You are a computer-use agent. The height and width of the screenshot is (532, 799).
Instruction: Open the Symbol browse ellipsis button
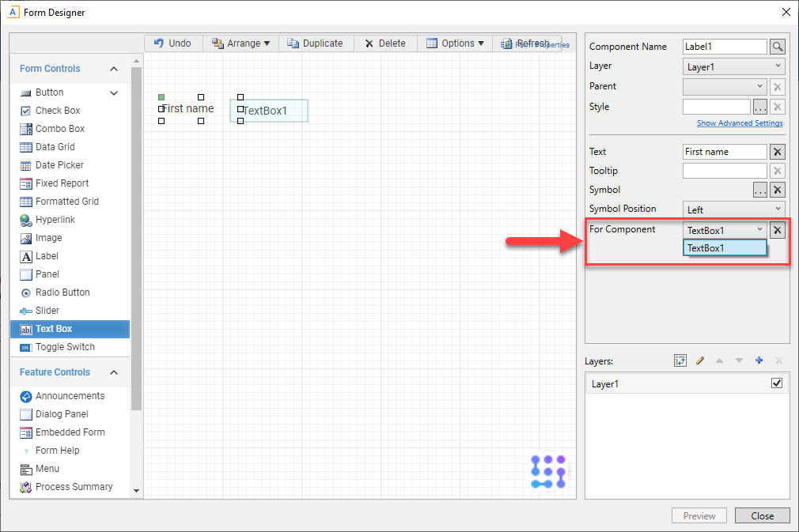coord(759,190)
